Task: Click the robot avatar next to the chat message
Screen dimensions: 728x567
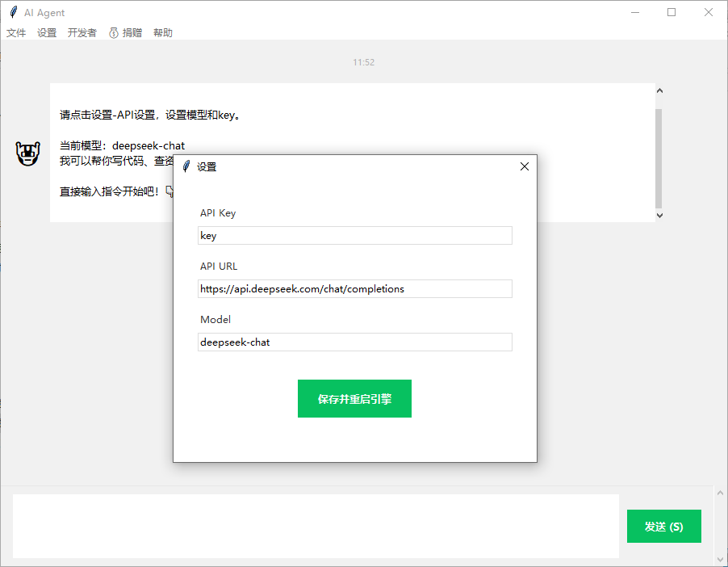Action: click(27, 153)
